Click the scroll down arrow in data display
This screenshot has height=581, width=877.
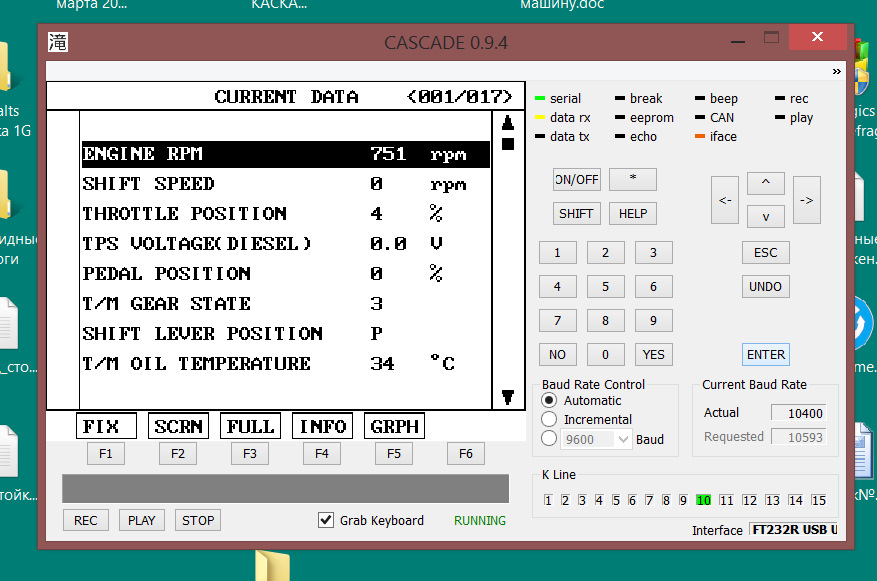tap(508, 397)
